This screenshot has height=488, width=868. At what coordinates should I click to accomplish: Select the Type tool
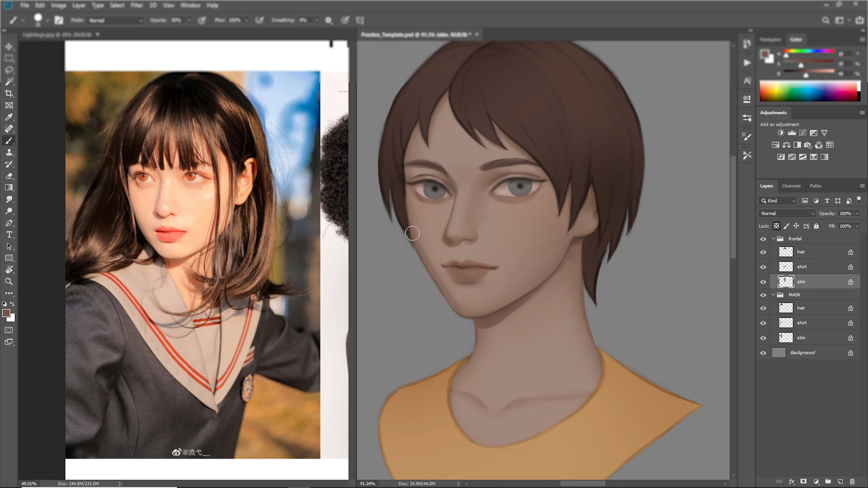point(9,235)
